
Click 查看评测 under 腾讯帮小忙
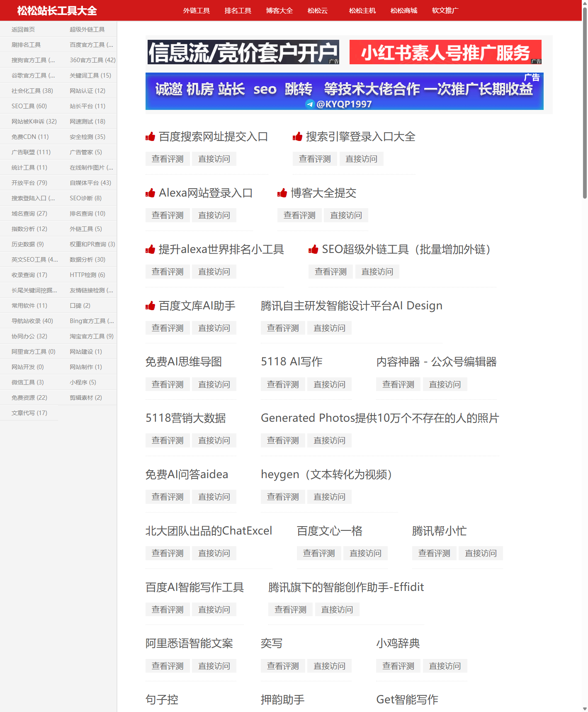434,553
